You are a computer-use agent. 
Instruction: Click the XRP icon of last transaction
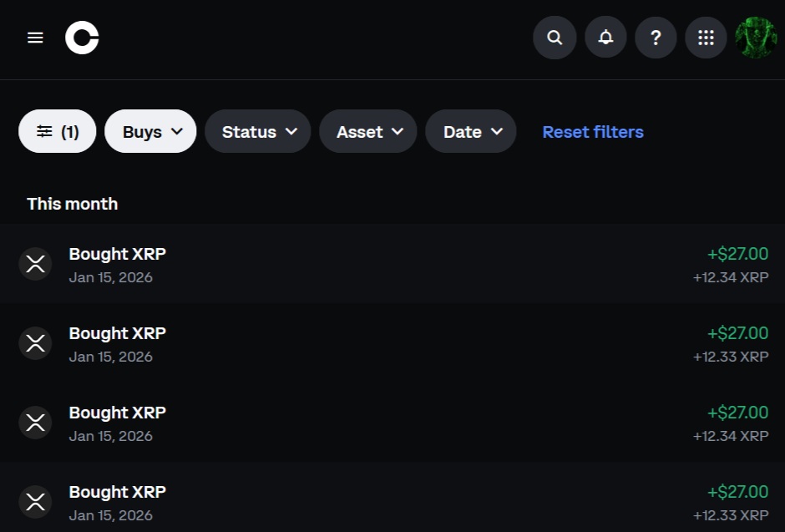click(x=35, y=502)
